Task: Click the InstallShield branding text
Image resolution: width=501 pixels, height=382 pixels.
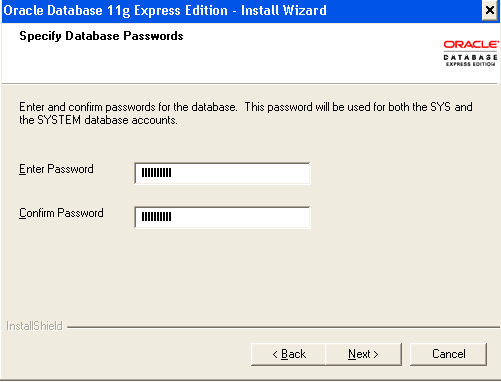Action: (x=34, y=326)
